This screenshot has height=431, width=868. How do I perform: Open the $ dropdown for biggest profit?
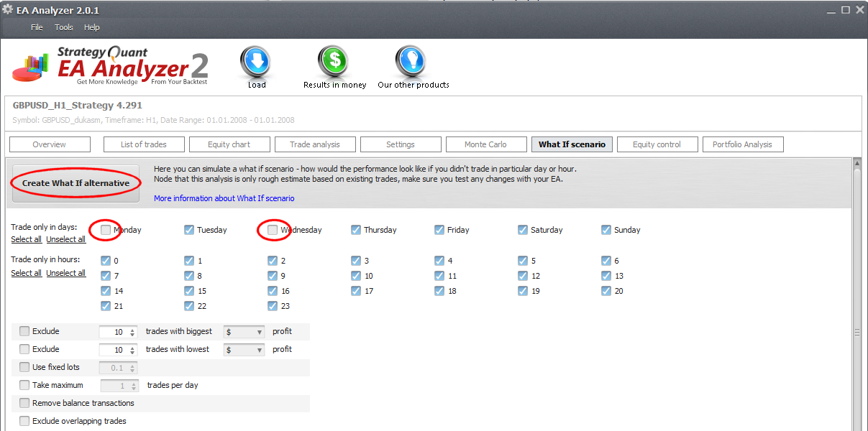point(245,332)
